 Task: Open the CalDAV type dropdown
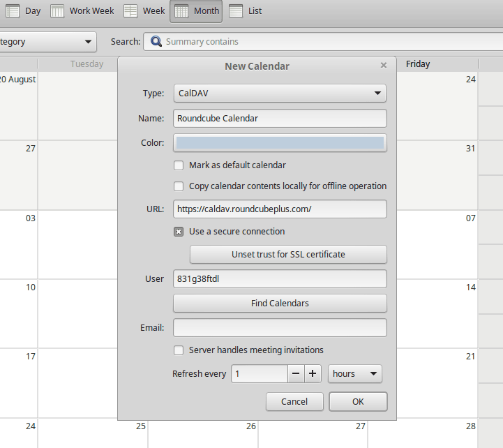click(280, 93)
